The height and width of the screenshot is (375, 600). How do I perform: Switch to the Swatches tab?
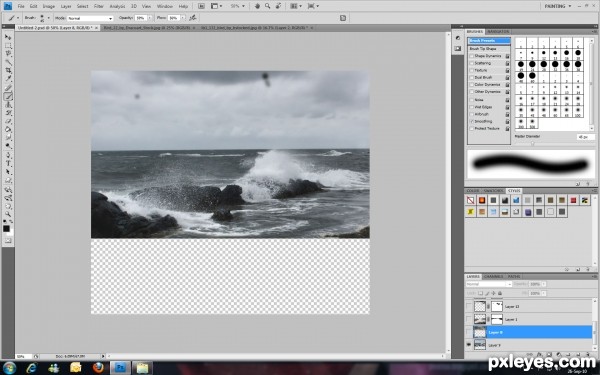click(x=493, y=191)
